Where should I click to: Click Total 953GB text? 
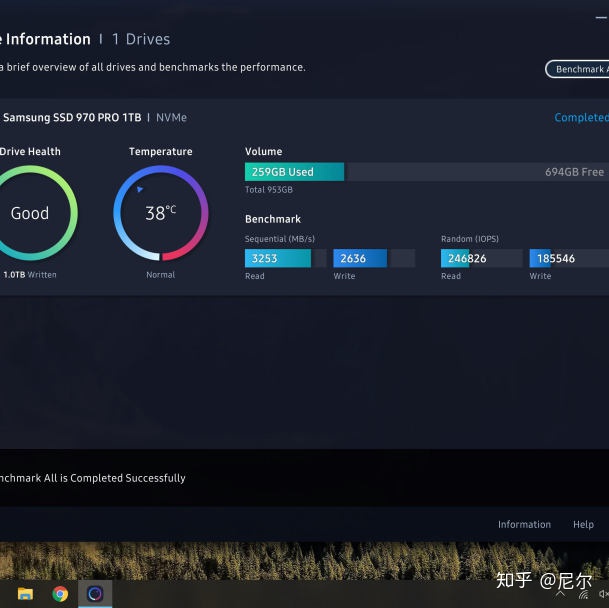[269, 190]
